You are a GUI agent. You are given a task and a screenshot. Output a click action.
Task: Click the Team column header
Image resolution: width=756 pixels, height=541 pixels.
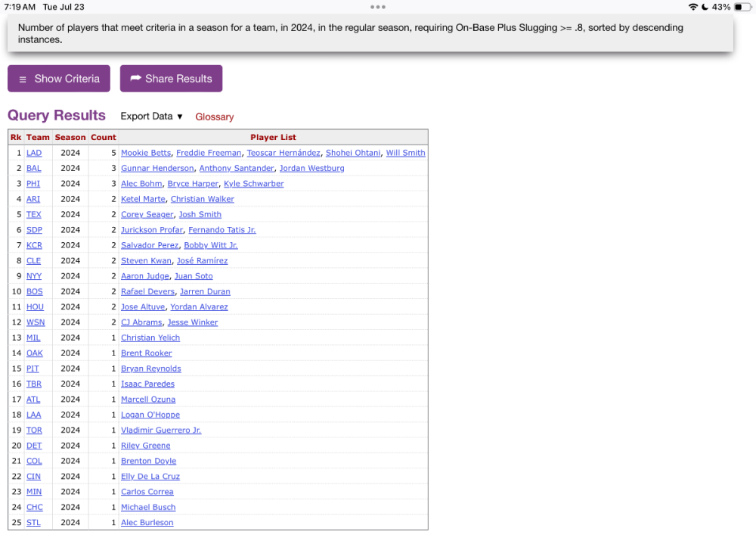[x=38, y=137]
